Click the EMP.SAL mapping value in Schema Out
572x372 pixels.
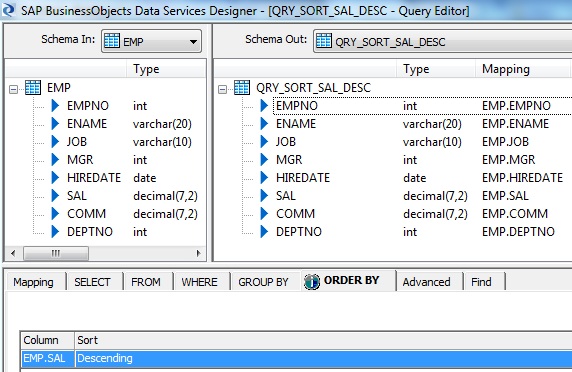505,196
